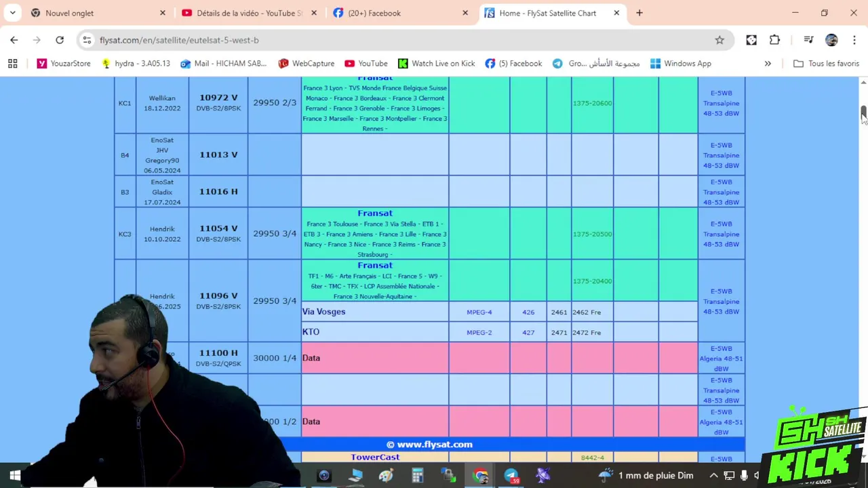Click the 11016 H frequency cell
The image size is (868, 488).
coord(218,191)
